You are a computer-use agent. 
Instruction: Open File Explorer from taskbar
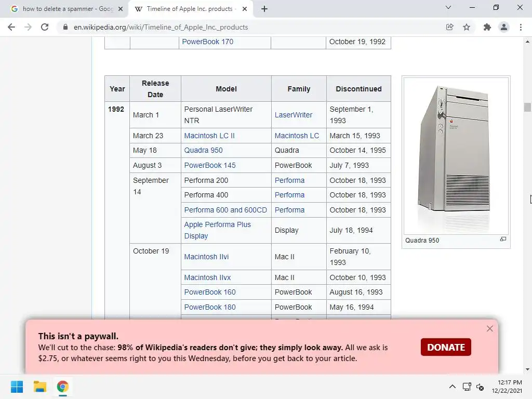click(39, 387)
